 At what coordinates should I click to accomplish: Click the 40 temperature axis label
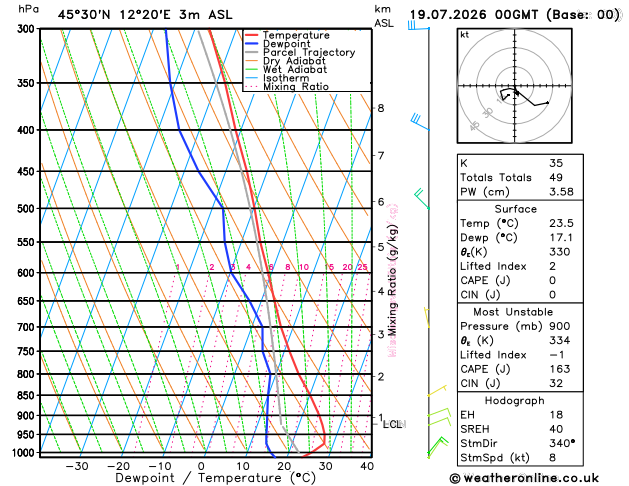367,466
